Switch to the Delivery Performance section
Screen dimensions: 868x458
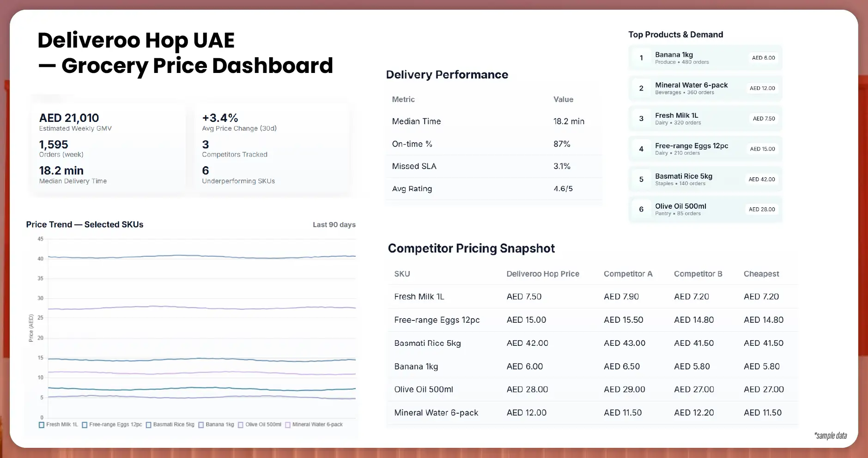pyautogui.click(x=447, y=74)
